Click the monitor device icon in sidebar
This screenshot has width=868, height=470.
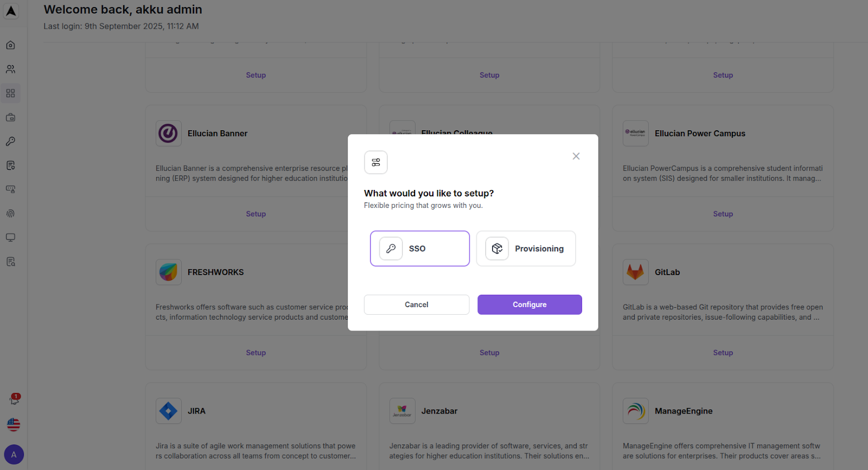[10, 237]
